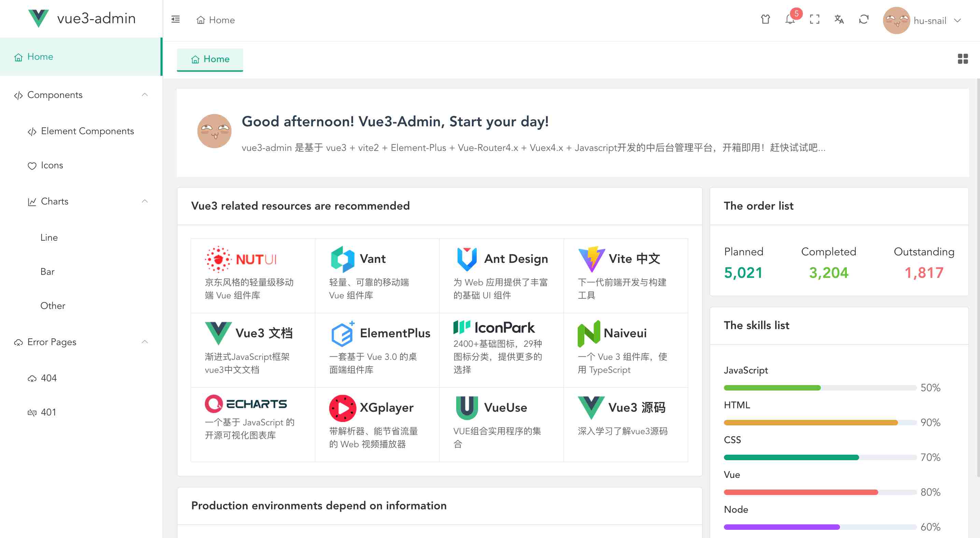Open the Vue3 文档 logo
980x538 pixels.
click(219, 333)
